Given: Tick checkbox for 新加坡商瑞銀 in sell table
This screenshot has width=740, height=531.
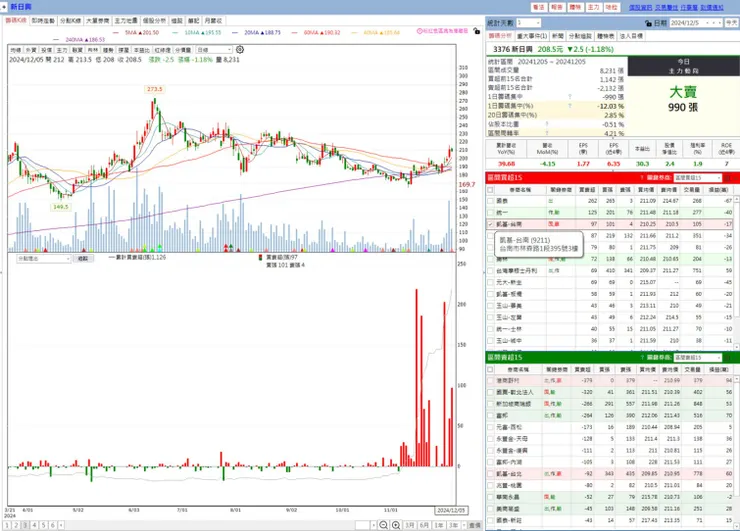Looking at the screenshot, I should point(490,404).
